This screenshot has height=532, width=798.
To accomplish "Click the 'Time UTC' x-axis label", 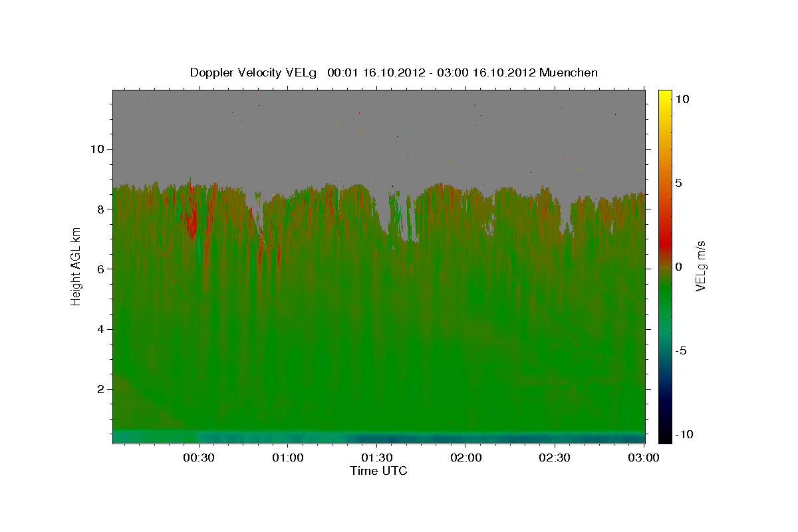I will [378, 471].
